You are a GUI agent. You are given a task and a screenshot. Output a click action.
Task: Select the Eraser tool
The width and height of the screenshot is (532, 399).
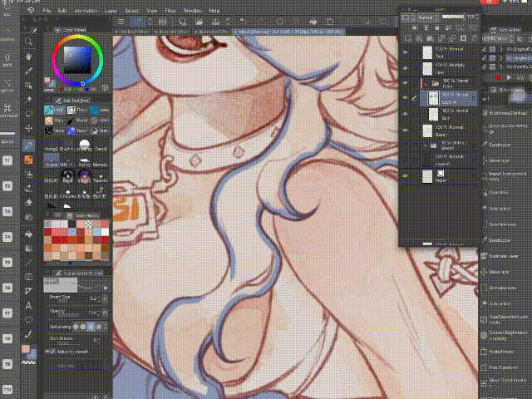pos(28,203)
